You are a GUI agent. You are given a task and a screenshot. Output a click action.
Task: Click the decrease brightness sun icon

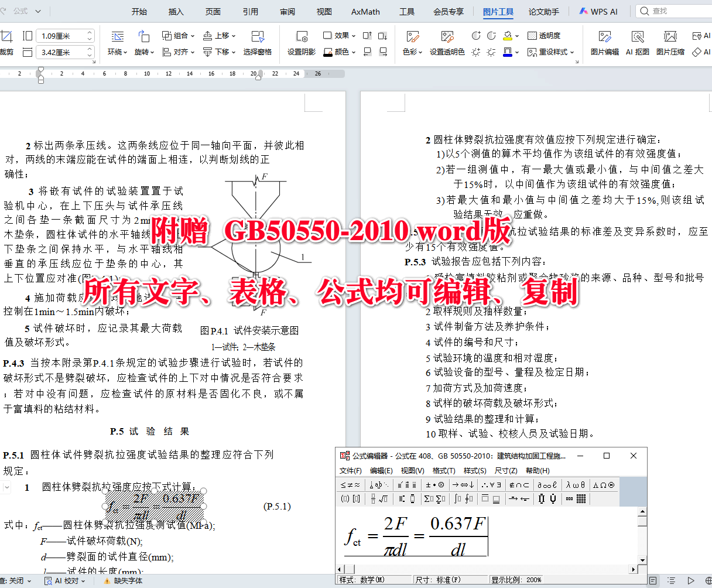coord(491,52)
